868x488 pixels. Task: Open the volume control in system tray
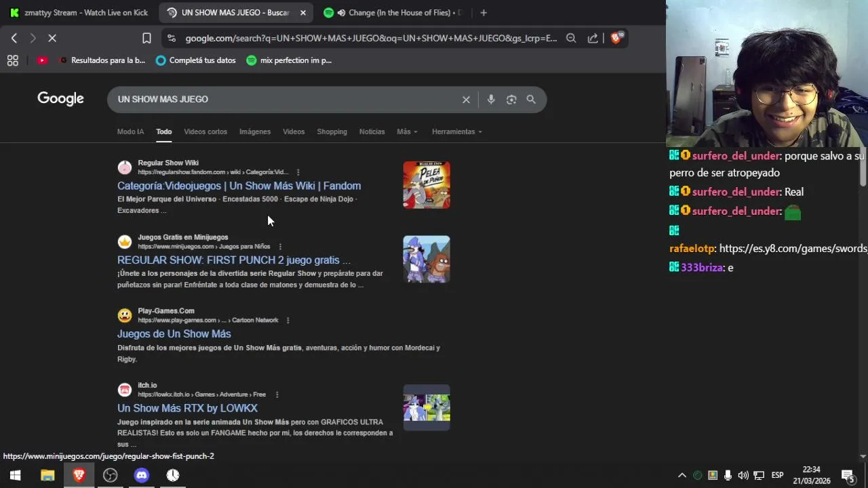point(743,475)
